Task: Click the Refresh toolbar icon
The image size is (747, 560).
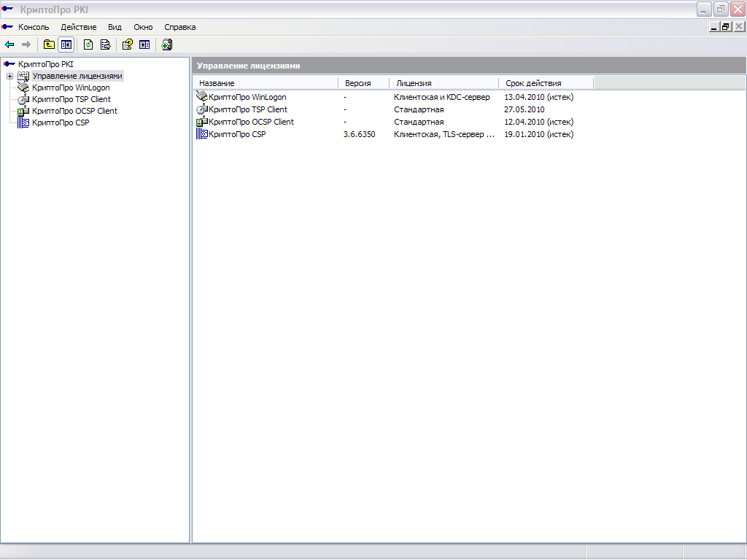Action: click(88, 44)
